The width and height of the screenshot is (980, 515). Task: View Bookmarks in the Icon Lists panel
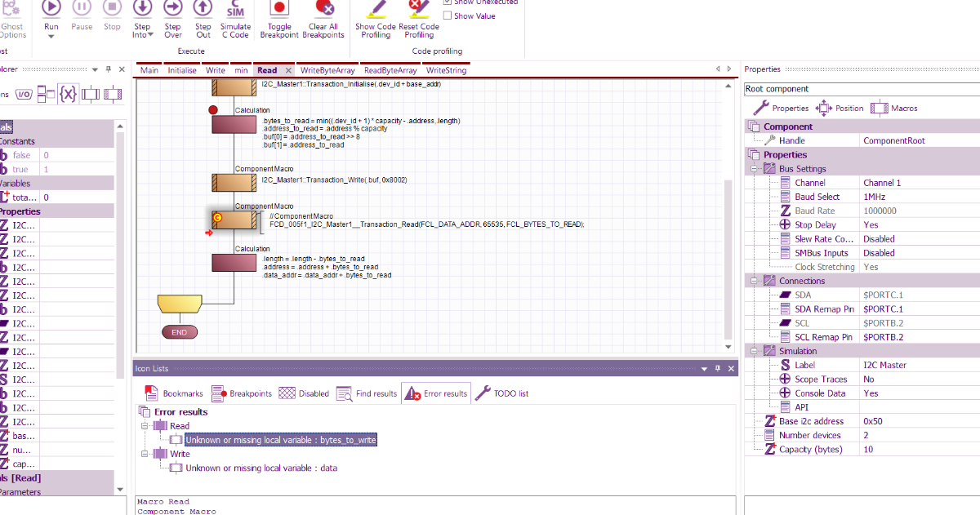point(172,393)
